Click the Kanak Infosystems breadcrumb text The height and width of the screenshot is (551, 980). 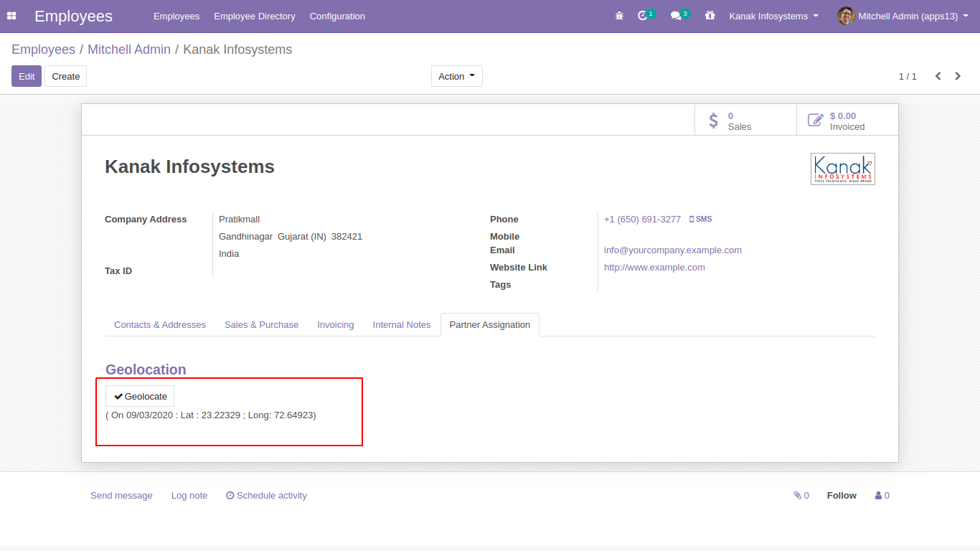tap(237, 50)
